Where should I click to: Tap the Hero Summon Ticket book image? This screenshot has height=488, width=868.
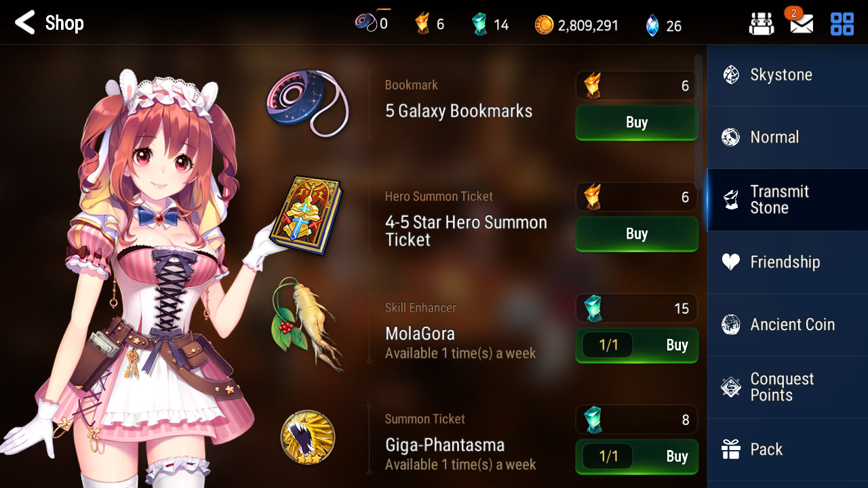(x=306, y=215)
